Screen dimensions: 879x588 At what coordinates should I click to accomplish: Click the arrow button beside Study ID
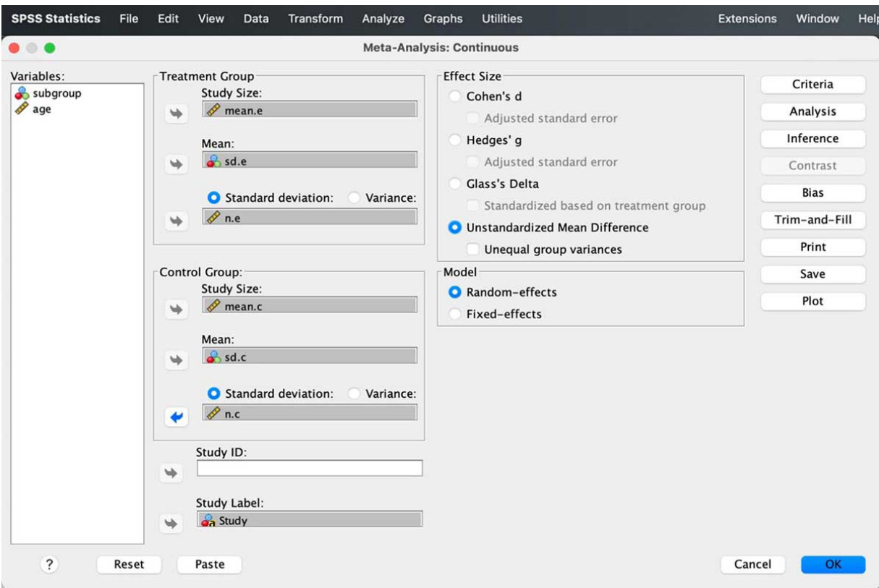[x=169, y=472]
